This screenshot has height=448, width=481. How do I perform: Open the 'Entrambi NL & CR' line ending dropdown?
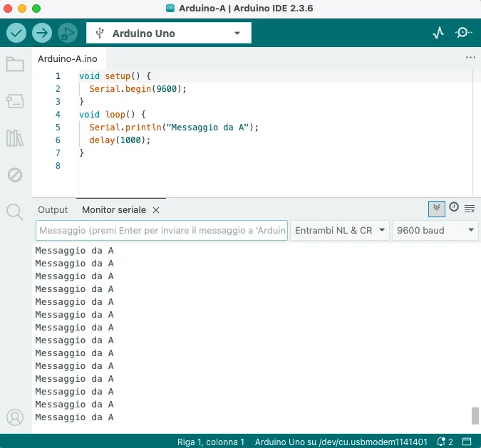tap(340, 230)
